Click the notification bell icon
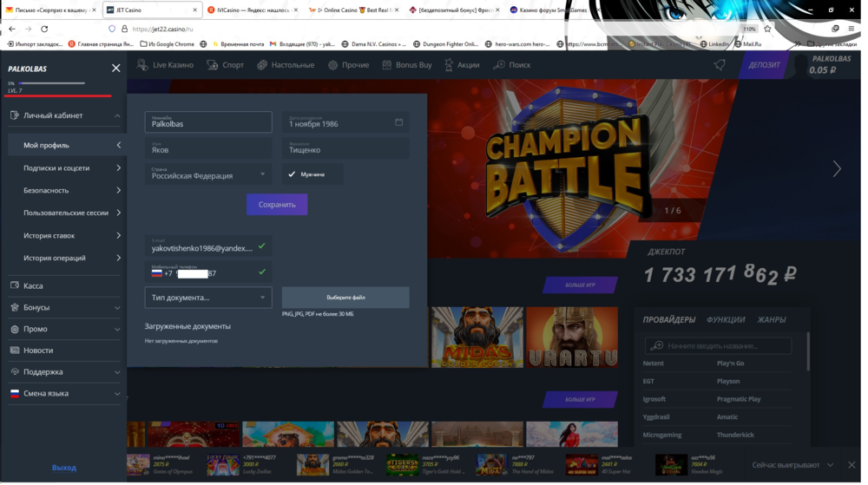This screenshot has width=868, height=485. (720, 65)
